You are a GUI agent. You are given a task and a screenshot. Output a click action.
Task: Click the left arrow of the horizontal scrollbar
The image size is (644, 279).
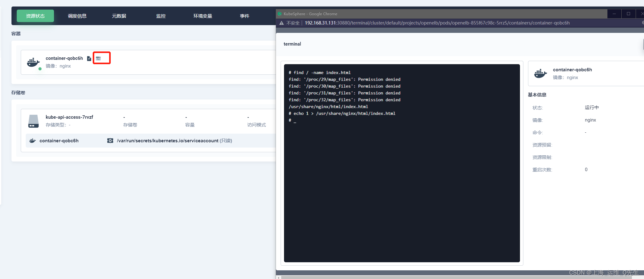pos(278,277)
